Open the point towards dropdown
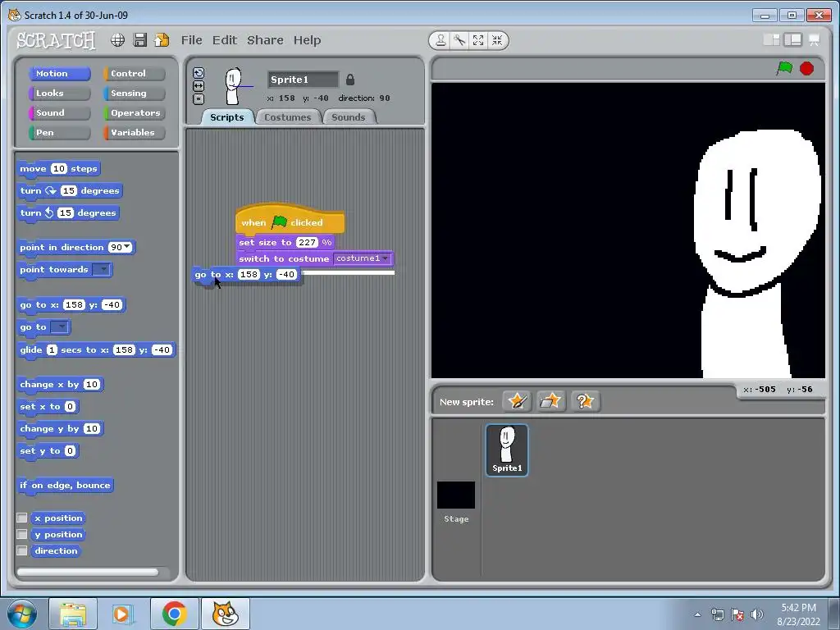Viewport: 840px width, 630px height. (x=101, y=269)
